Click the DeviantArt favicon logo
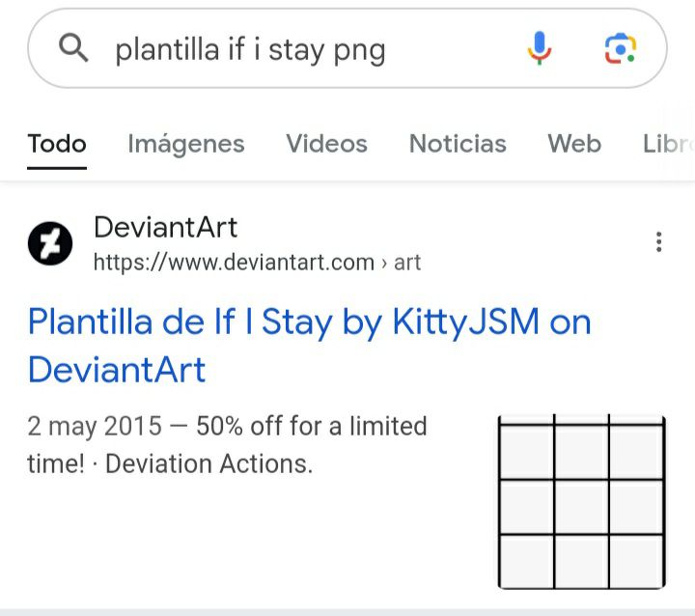This screenshot has height=616, width=695. [x=50, y=243]
